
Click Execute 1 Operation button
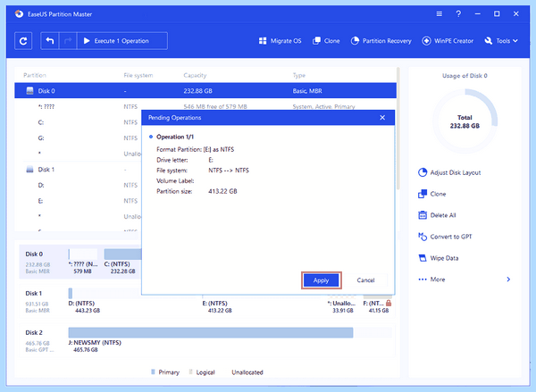(x=122, y=41)
